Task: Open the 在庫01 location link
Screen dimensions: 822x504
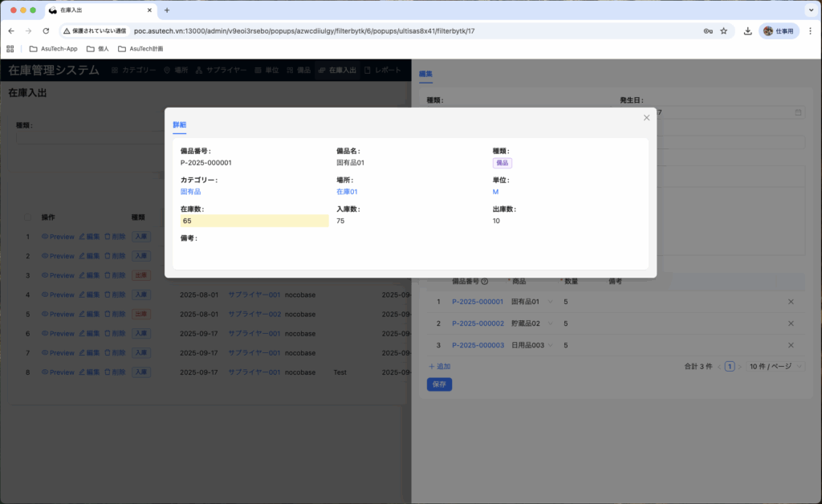Action: pyautogui.click(x=347, y=192)
